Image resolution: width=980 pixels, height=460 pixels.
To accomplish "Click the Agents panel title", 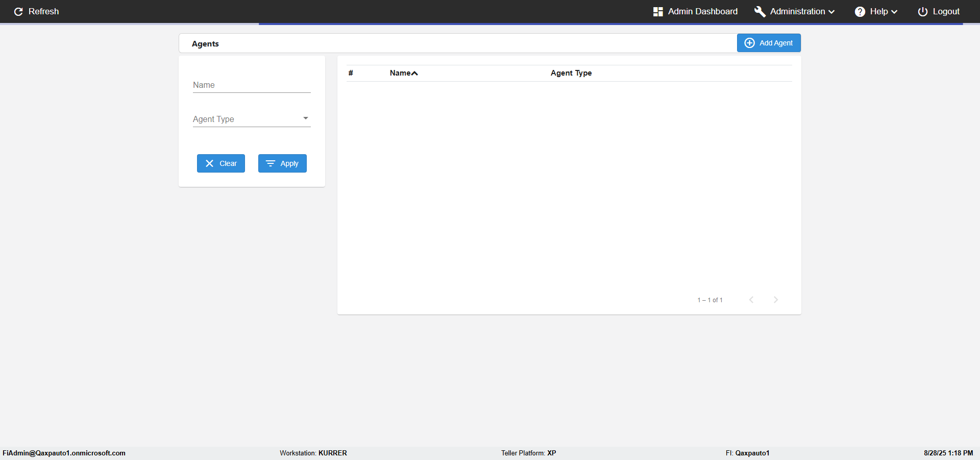I will (x=205, y=44).
